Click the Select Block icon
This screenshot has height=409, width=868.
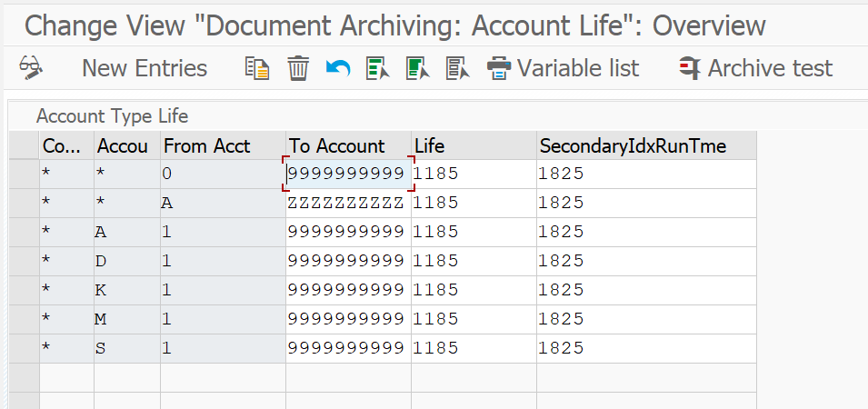pos(417,68)
